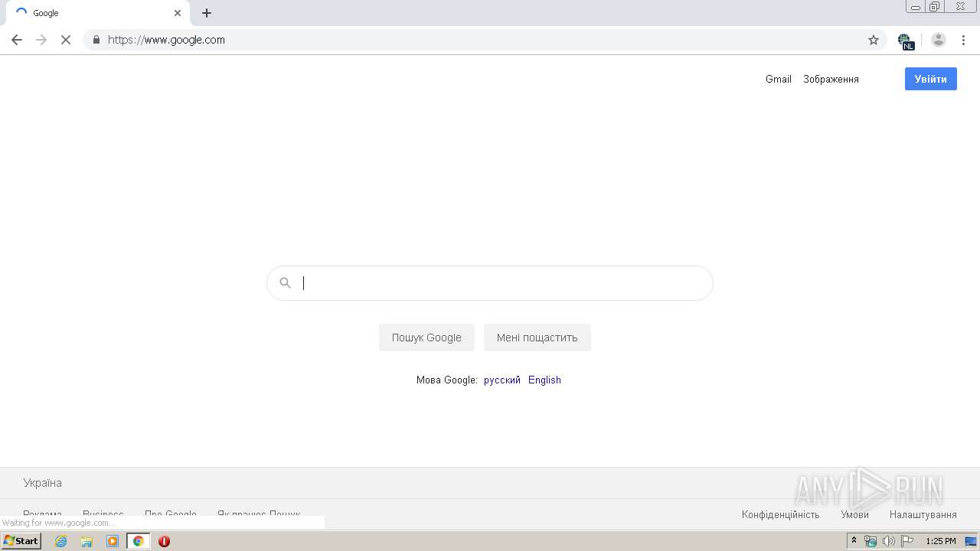The image size is (980, 551).
Task: Click the network tray icon
Action: pyautogui.click(x=871, y=541)
